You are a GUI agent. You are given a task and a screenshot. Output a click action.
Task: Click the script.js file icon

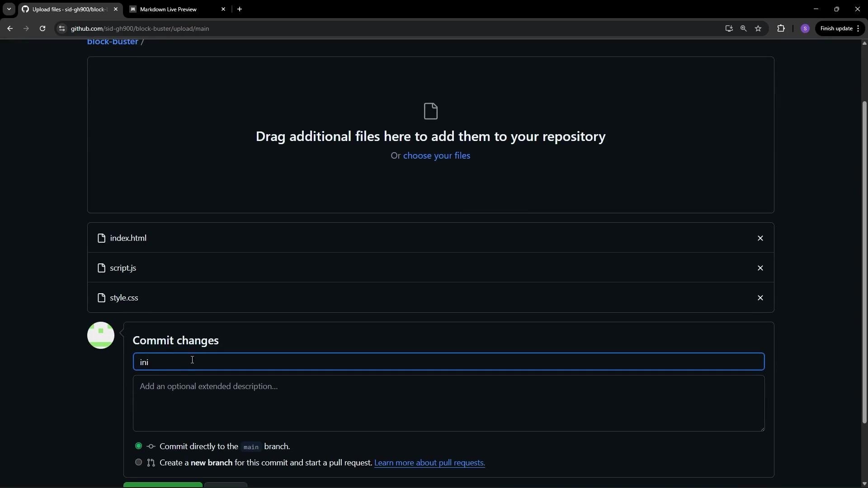[x=101, y=268]
